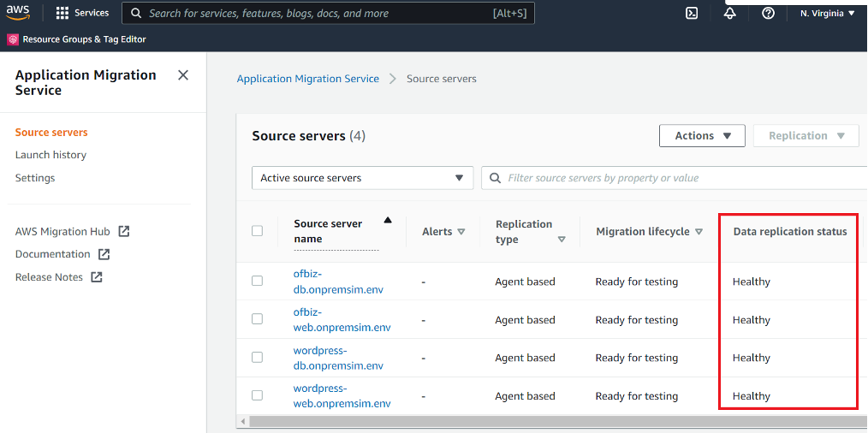Go to Settings in the sidebar
Viewport: 868px width, 433px height.
[x=35, y=178]
